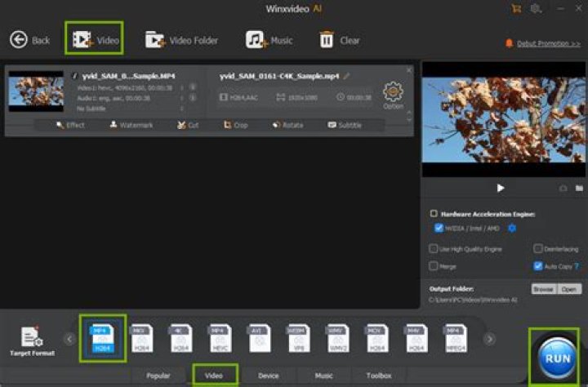Open the Watermark tool

tap(131, 125)
